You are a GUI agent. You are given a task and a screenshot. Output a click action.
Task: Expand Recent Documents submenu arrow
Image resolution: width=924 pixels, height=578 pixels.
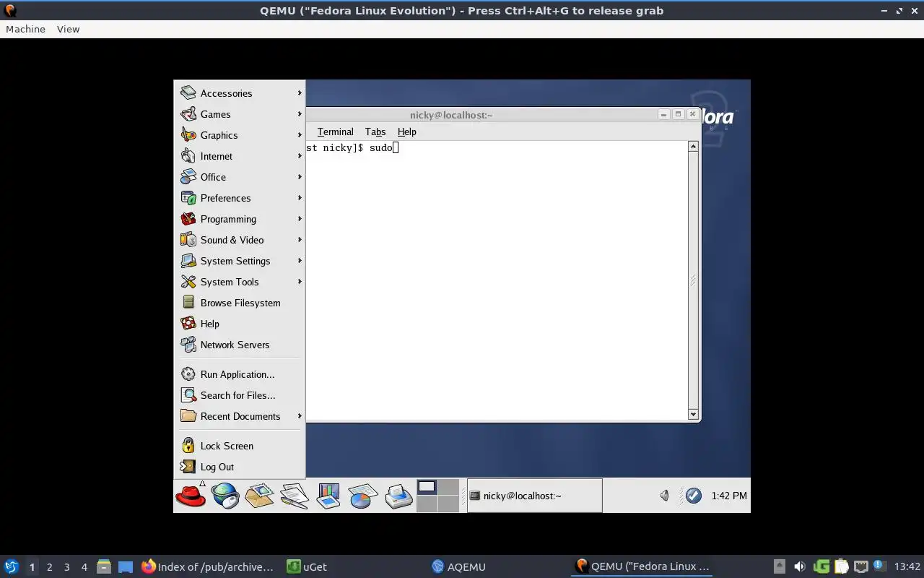click(x=300, y=416)
